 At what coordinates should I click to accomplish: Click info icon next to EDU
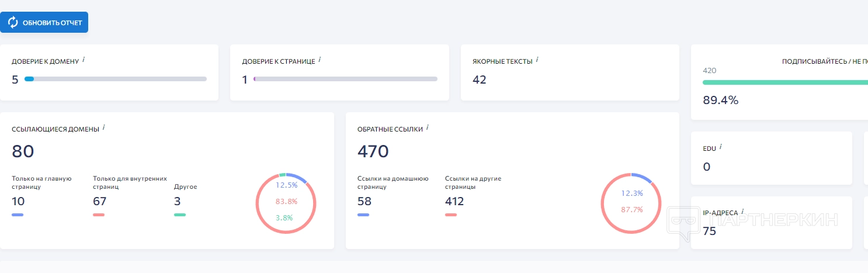pos(721,147)
